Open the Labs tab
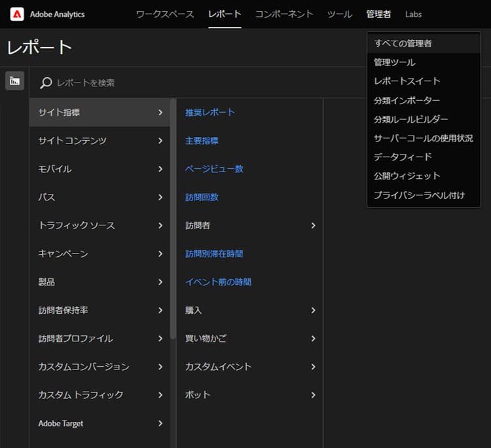491x448 pixels. pos(413,14)
